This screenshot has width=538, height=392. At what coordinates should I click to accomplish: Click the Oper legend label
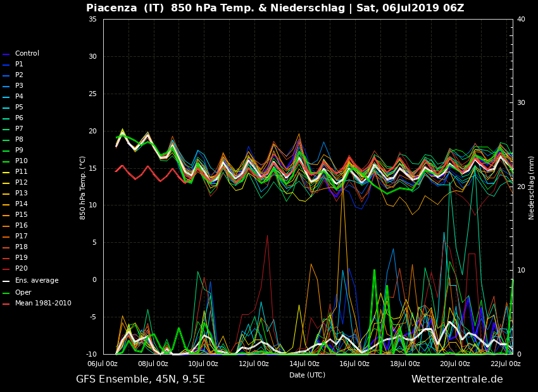(23, 293)
